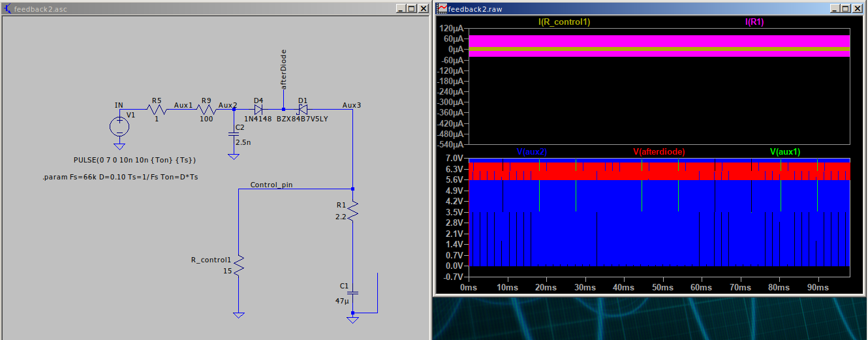Select the V(afterdiode) trace label
The height and width of the screenshot is (340, 868).
tap(659, 151)
